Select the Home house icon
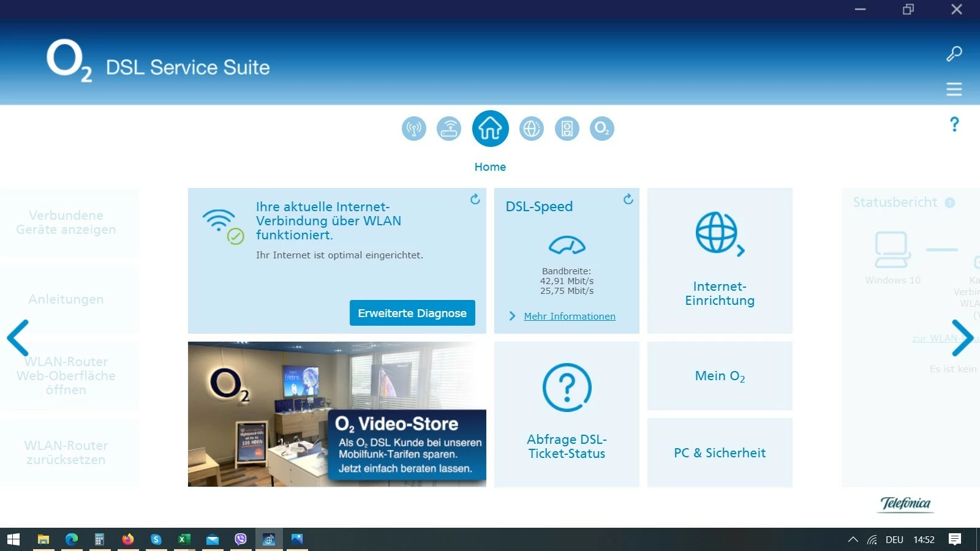 tap(490, 129)
